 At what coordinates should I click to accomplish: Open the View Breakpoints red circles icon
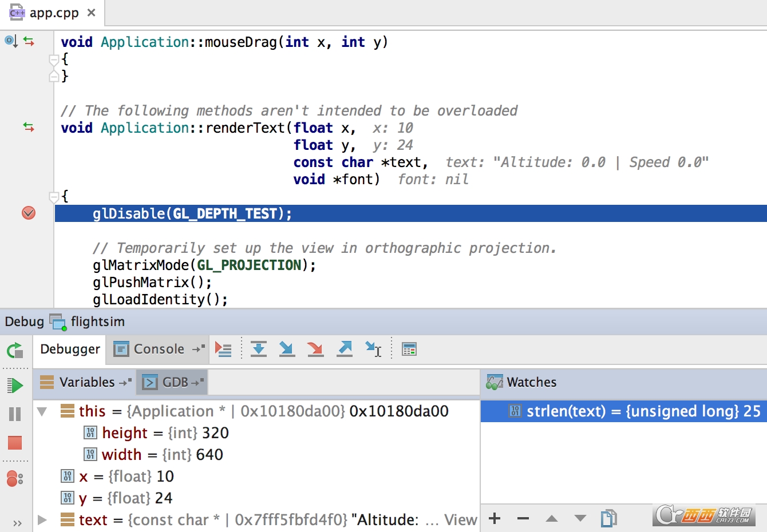click(15, 478)
